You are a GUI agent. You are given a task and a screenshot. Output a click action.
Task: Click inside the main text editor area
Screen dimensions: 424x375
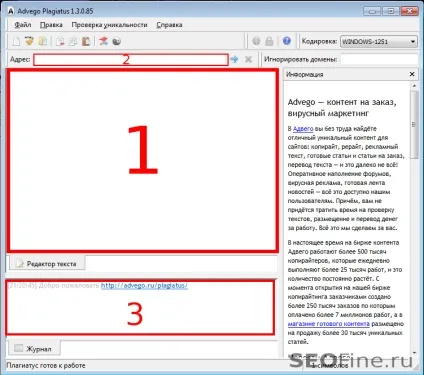(143, 160)
